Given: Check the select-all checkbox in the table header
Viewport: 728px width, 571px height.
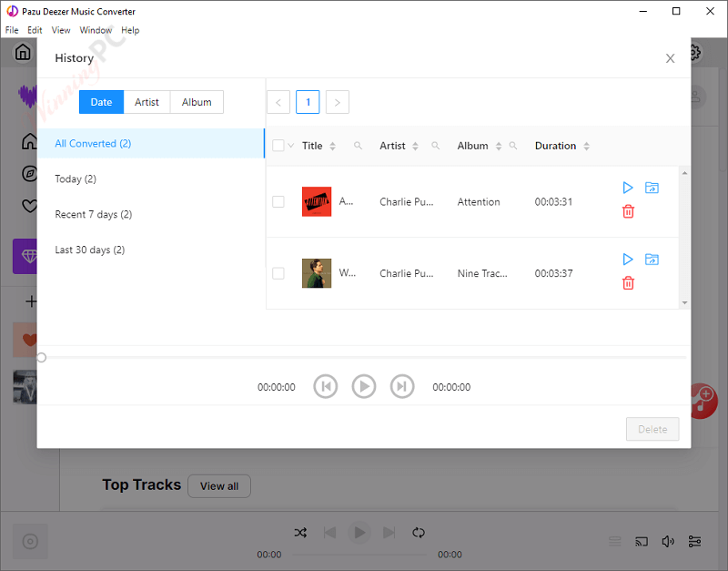Looking at the screenshot, I should coord(278,146).
